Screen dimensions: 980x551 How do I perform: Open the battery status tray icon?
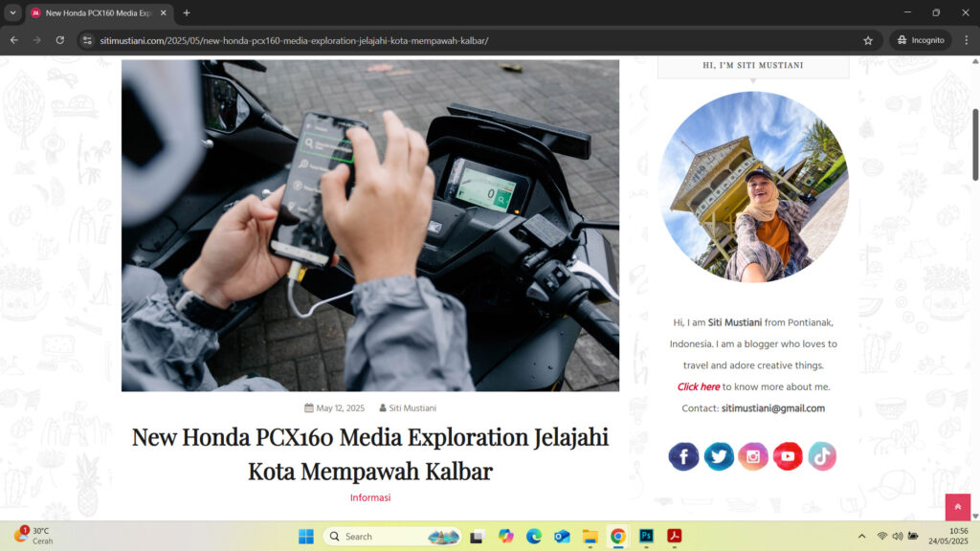pos(913,536)
